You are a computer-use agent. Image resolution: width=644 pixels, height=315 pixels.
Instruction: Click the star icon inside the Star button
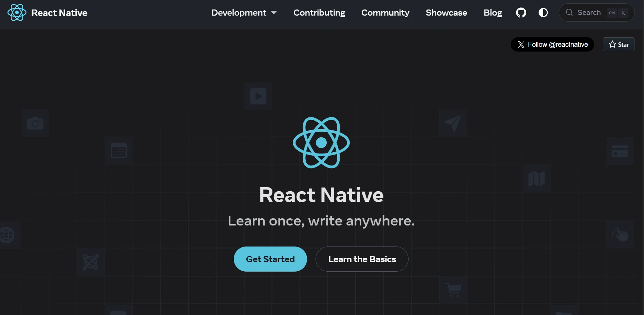click(612, 44)
